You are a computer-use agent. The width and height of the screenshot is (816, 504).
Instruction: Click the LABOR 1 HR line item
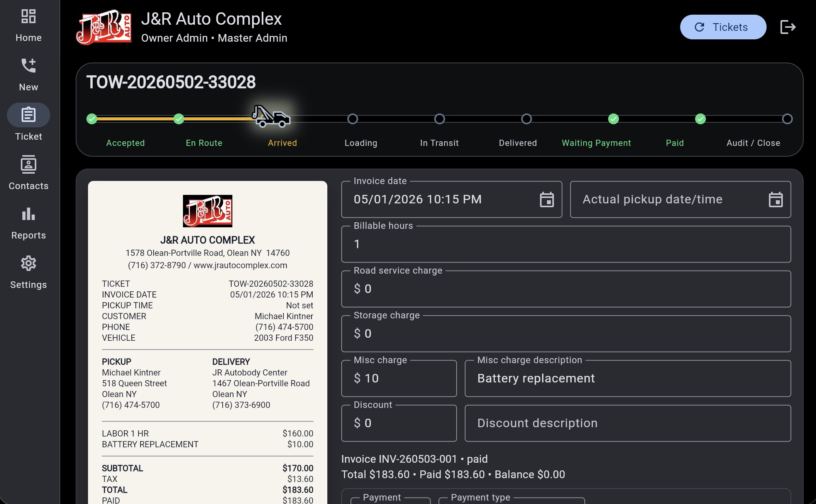tap(208, 433)
